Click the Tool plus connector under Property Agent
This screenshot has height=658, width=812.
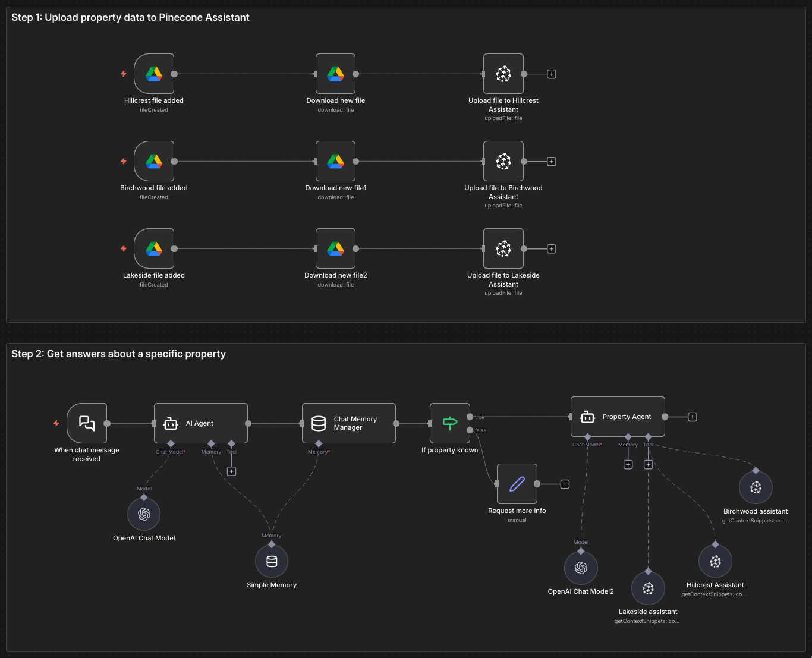pos(648,464)
